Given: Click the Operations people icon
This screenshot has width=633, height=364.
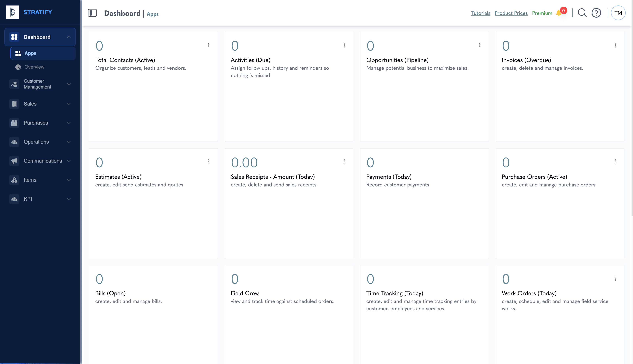Looking at the screenshot, I should 14,142.
